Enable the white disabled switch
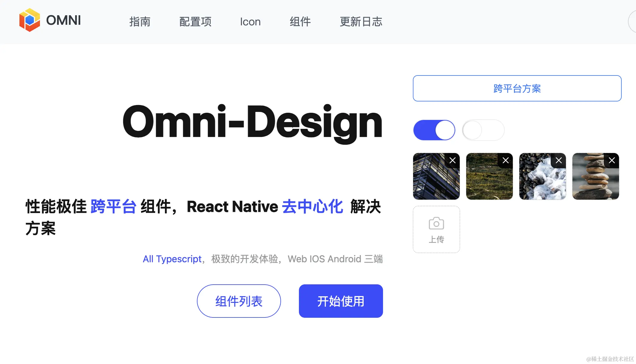The image size is (636, 364). [483, 130]
